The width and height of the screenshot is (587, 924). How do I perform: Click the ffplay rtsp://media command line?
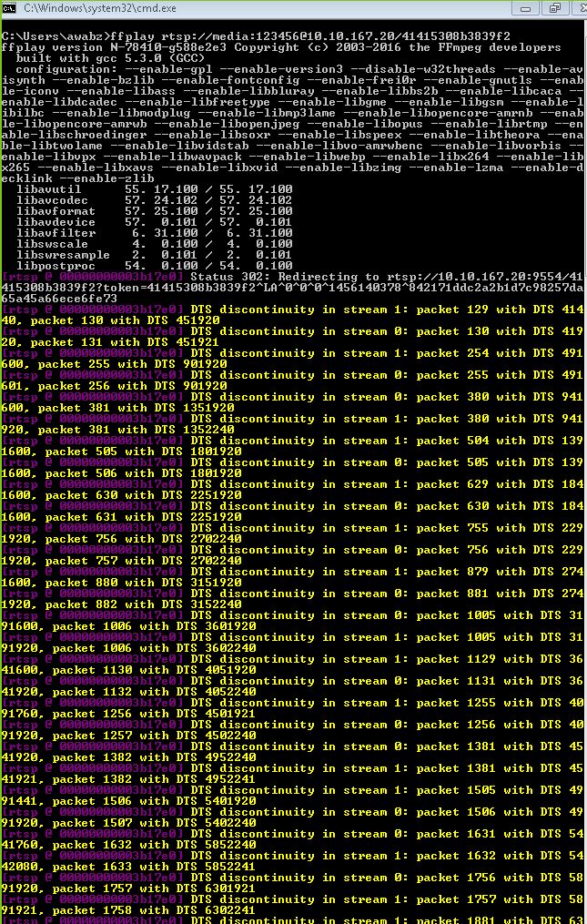(x=256, y=36)
